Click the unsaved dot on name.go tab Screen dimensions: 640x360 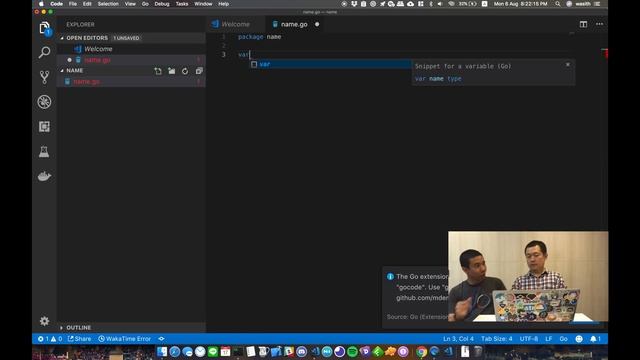coord(317,24)
